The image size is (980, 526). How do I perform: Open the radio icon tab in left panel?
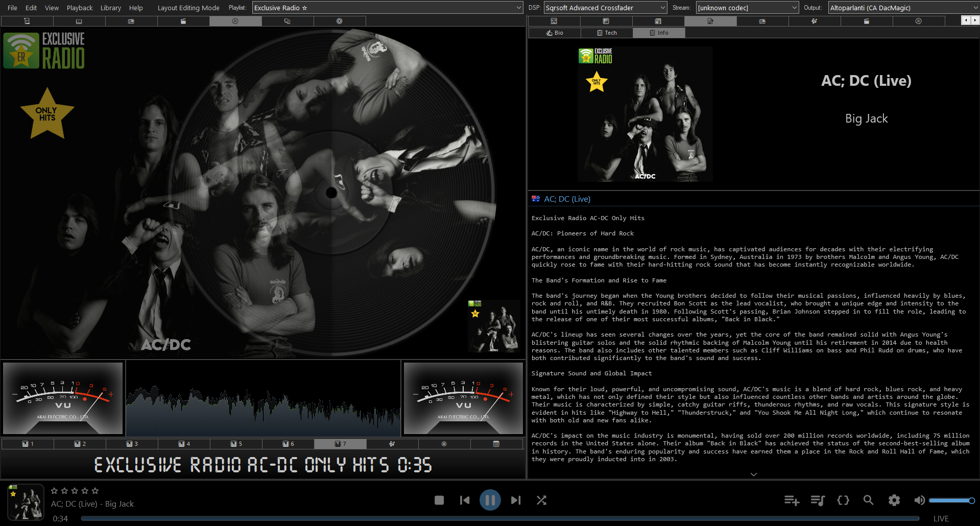(x=131, y=21)
